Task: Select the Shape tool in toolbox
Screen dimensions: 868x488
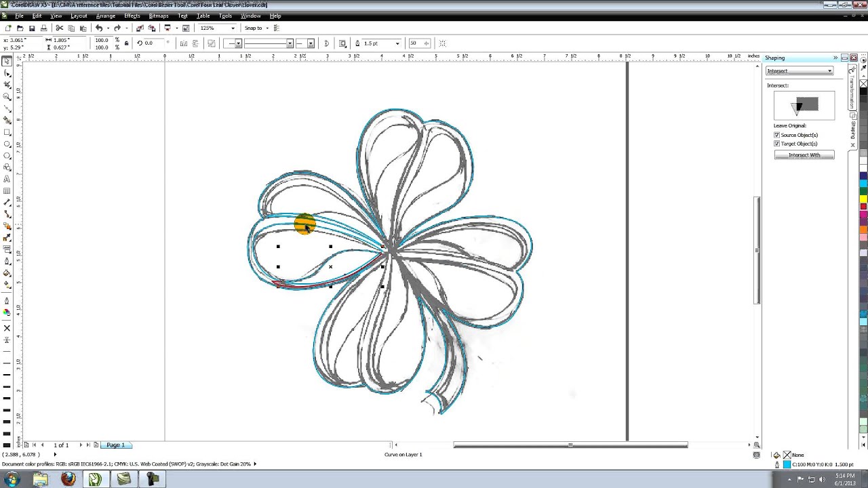Action: (x=7, y=73)
